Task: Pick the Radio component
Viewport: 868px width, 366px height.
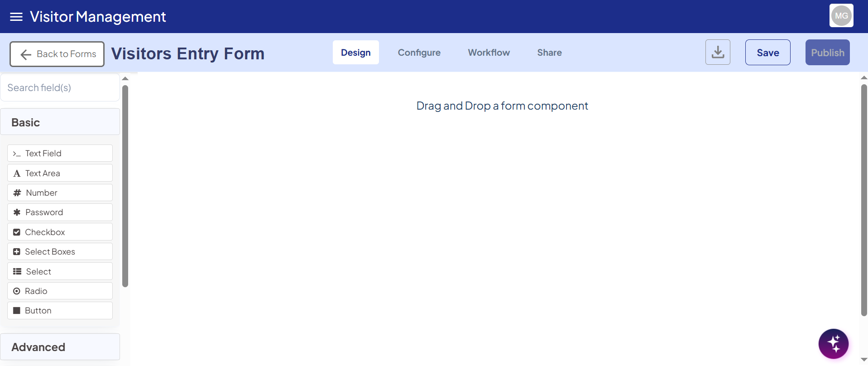Action: tap(60, 291)
